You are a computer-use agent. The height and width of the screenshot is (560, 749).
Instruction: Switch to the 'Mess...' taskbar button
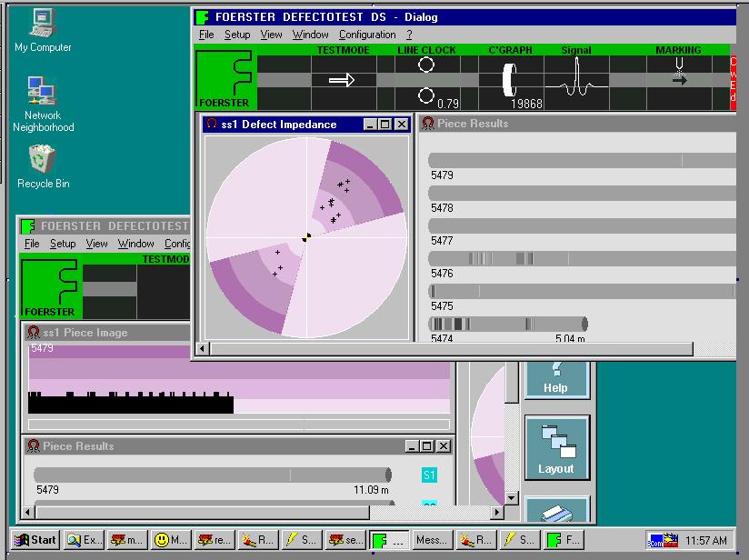pyautogui.click(x=432, y=540)
